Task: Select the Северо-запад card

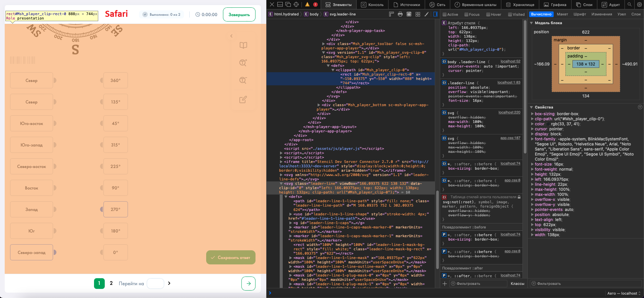Action: [x=32, y=252]
